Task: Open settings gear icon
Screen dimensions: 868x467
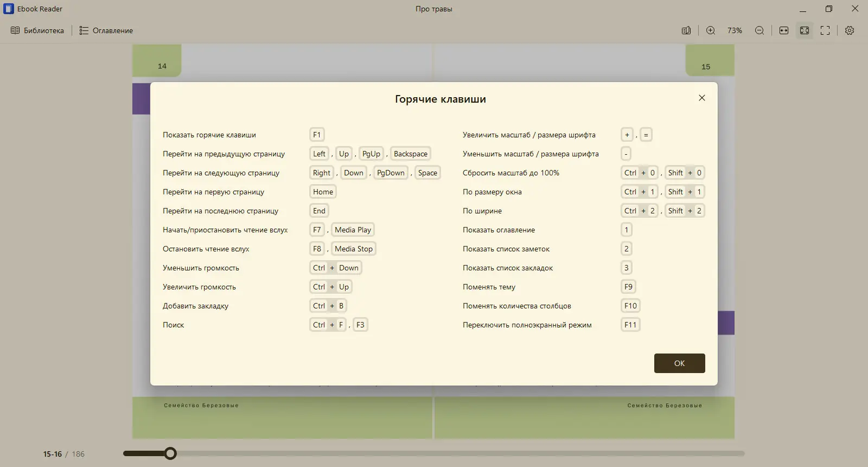Action: (850, 30)
